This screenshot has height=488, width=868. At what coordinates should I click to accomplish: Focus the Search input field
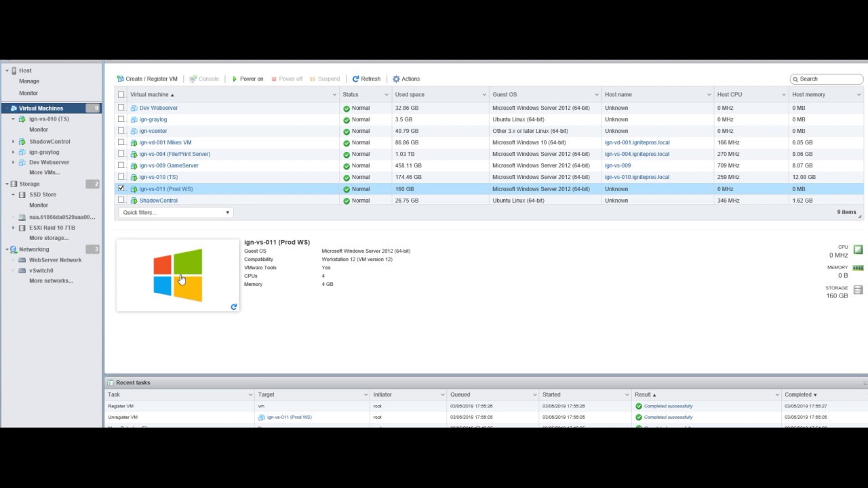tap(826, 79)
